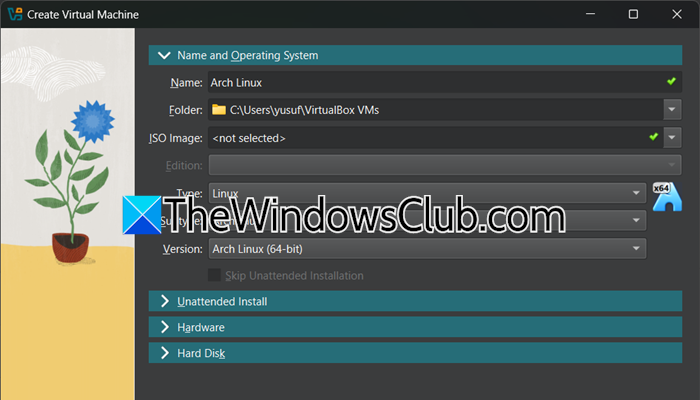This screenshot has width=700, height=400.
Task: Minimize the Create Virtual Machine window
Action: (591, 14)
